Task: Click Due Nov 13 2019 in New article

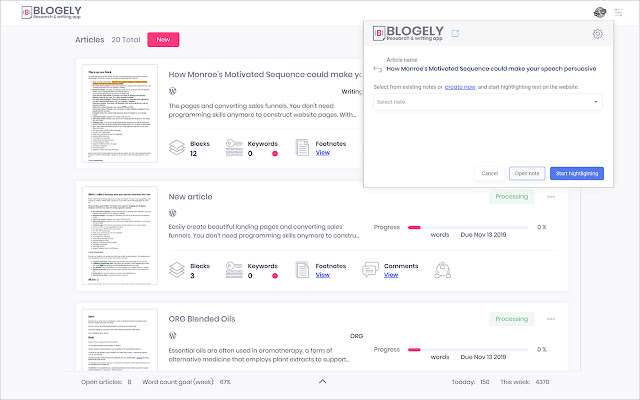Action: [x=483, y=235]
